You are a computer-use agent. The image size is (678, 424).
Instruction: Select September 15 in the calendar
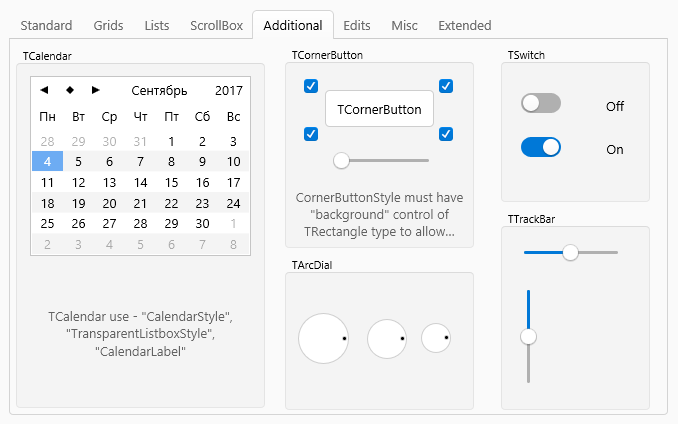[x=171, y=182]
